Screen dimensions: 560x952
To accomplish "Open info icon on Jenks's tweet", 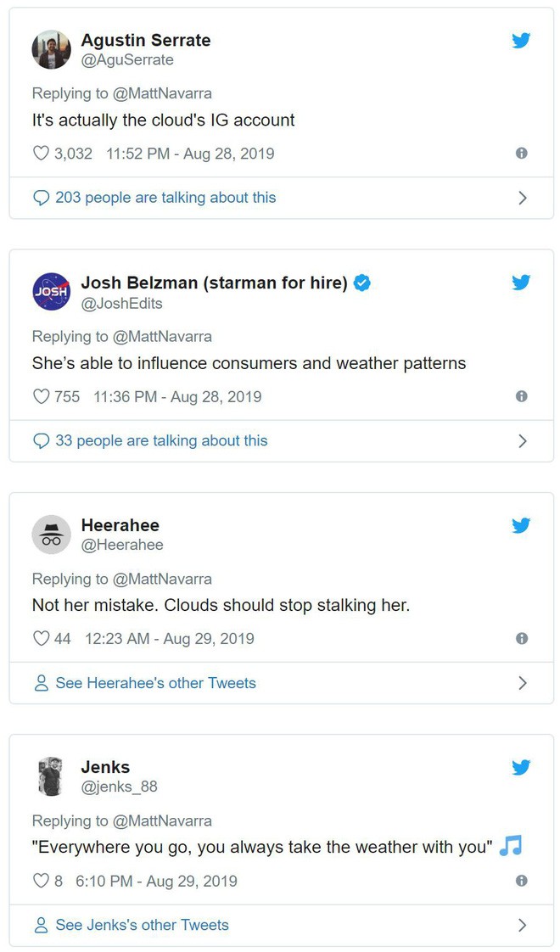I will point(521,881).
